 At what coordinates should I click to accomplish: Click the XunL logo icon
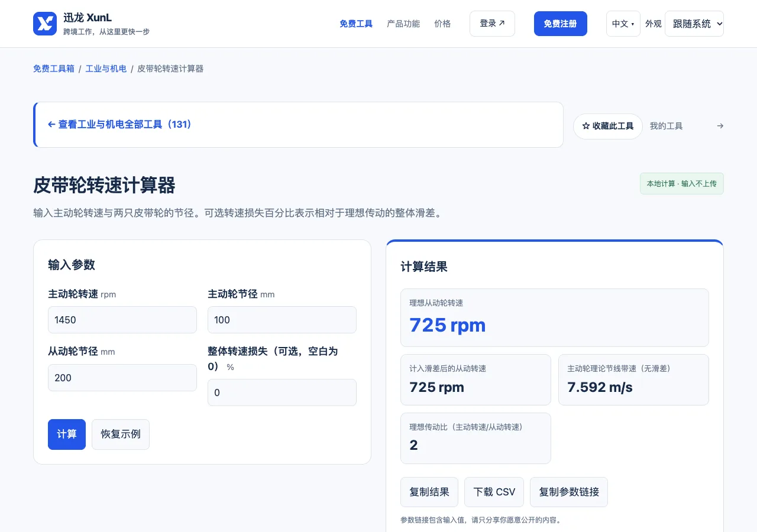click(45, 24)
